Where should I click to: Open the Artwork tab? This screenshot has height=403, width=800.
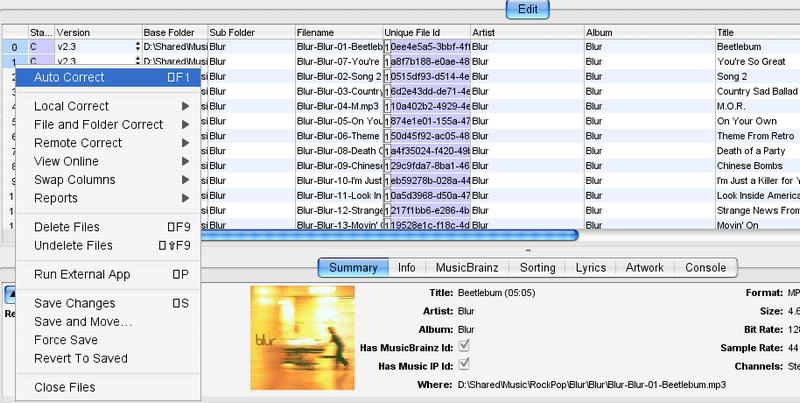click(645, 268)
